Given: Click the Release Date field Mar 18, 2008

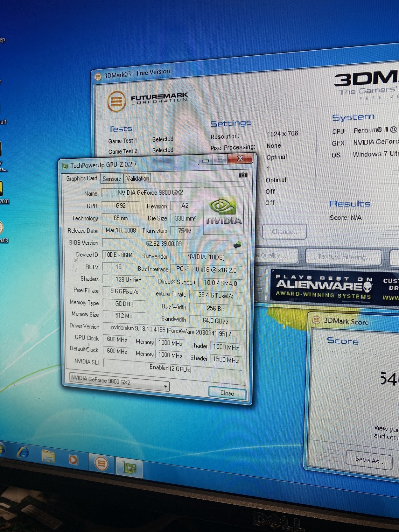Looking at the screenshot, I should click(121, 230).
